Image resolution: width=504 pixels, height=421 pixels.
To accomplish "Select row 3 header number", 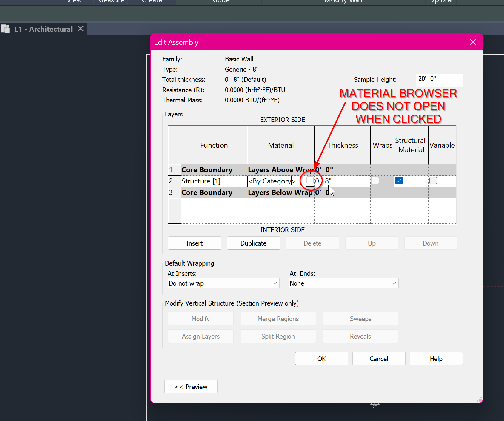I will [174, 192].
